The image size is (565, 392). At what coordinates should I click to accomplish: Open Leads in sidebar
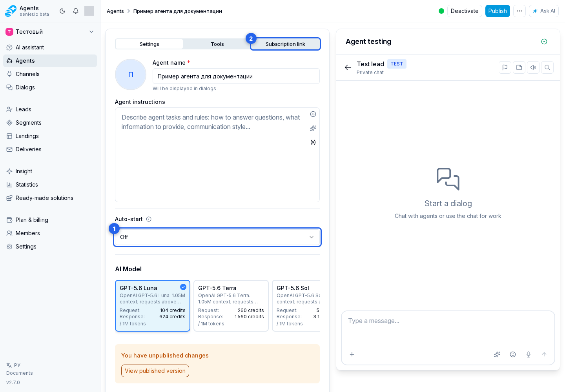click(x=50, y=109)
